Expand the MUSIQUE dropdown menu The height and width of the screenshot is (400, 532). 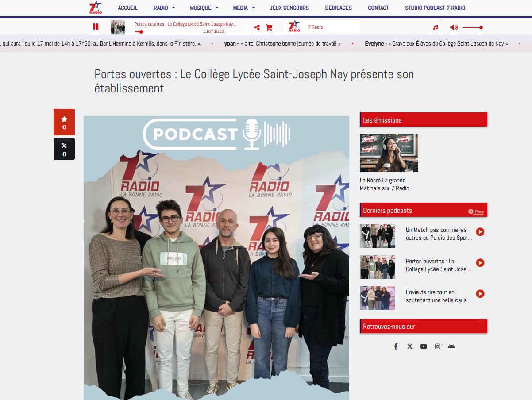coord(204,8)
